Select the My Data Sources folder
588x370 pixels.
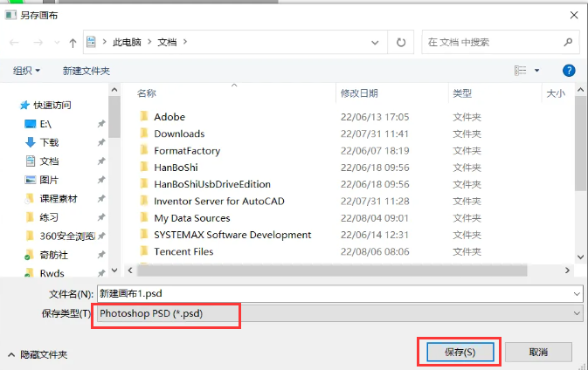coord(192,218)
